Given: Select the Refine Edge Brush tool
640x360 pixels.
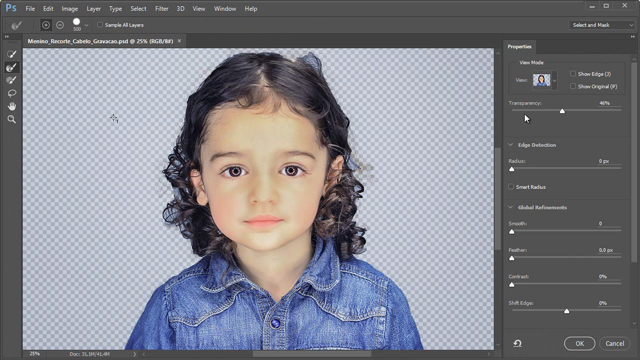Looking at the screenshot, I should click(x=11, y=67).
